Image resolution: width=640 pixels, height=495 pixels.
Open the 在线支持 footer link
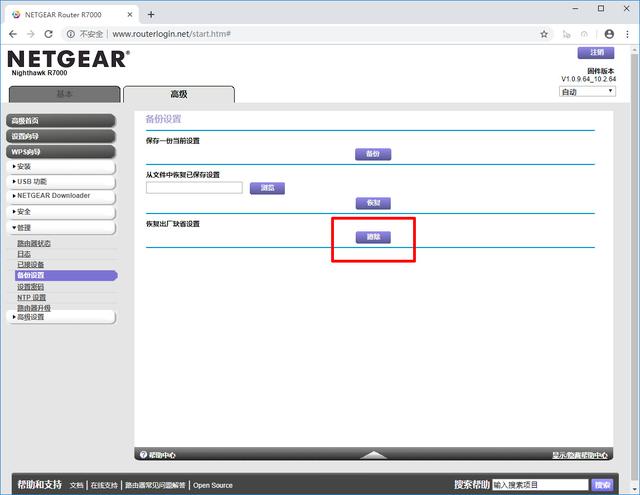point(104,485)
